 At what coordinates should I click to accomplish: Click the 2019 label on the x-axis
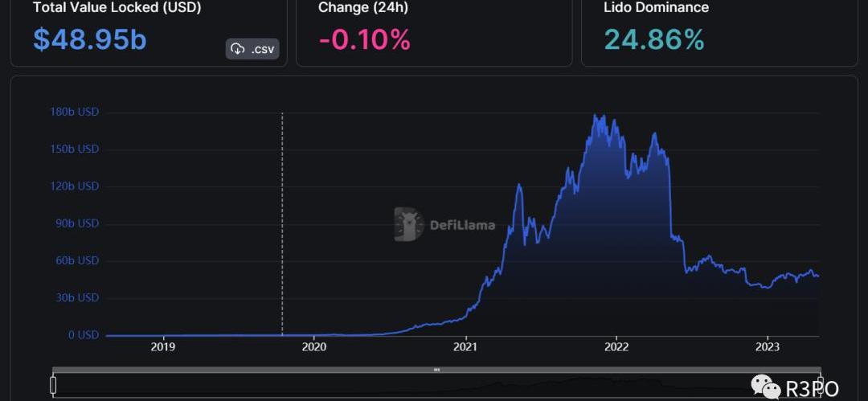tap(163, 347)
